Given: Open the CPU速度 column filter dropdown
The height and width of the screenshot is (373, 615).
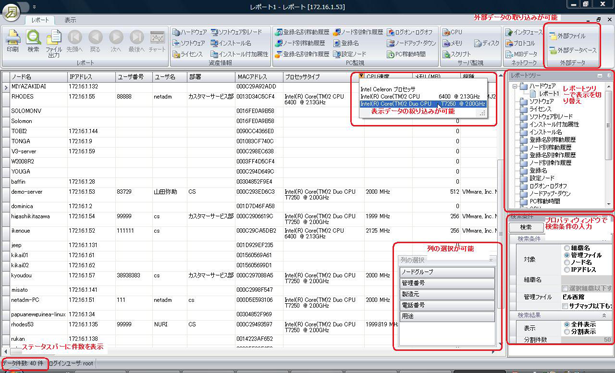Looking at the screenshot, I should (362, 76).
